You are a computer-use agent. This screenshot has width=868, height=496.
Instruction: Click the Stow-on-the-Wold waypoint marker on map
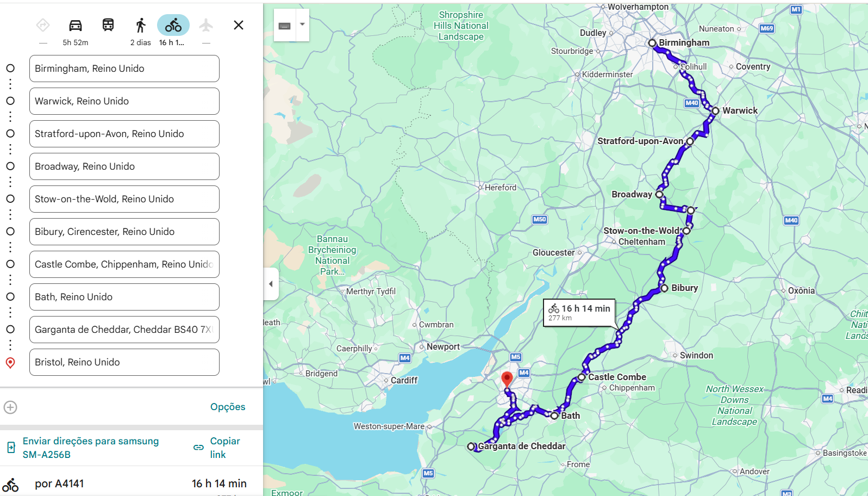coord(686,231)
